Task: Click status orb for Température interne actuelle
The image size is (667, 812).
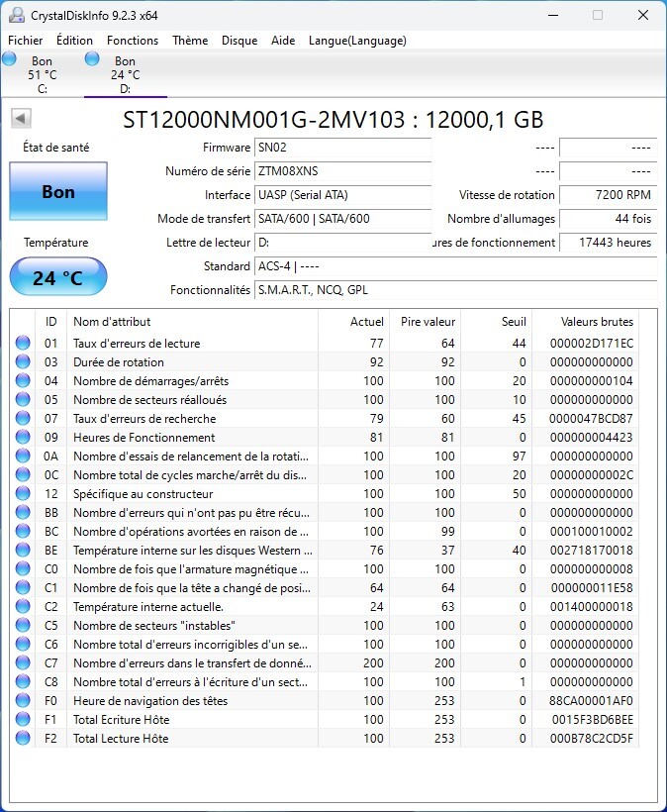Action: point(23,606)
